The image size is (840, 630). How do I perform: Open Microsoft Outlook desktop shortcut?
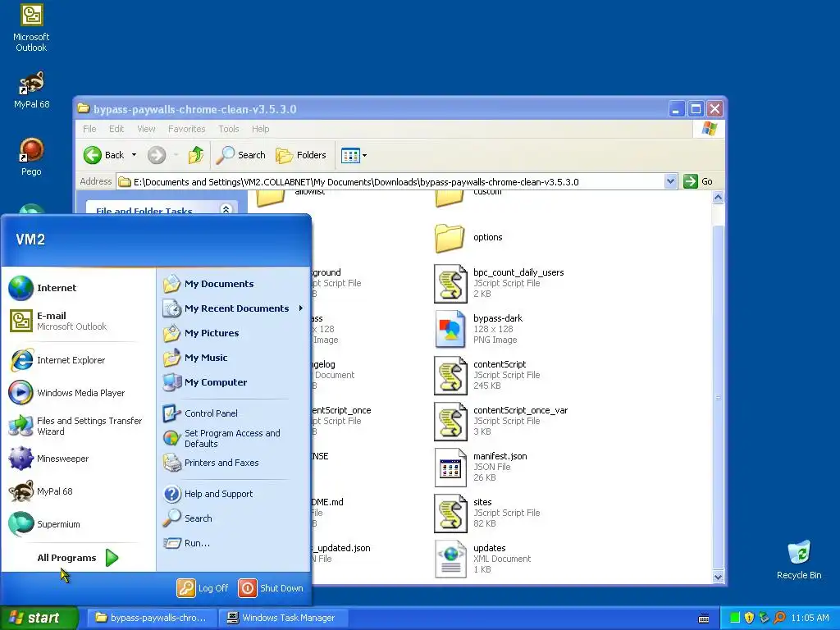[31, 28]
